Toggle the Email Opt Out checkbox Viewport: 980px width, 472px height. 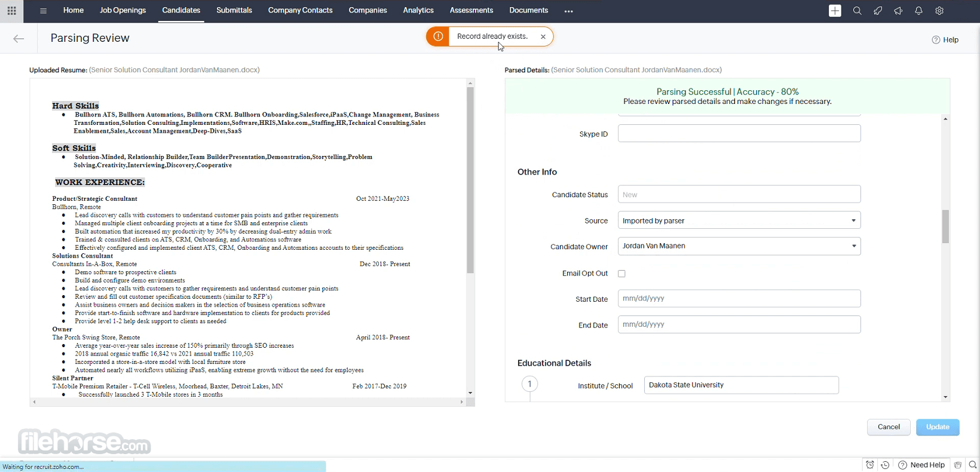[621, 274]
